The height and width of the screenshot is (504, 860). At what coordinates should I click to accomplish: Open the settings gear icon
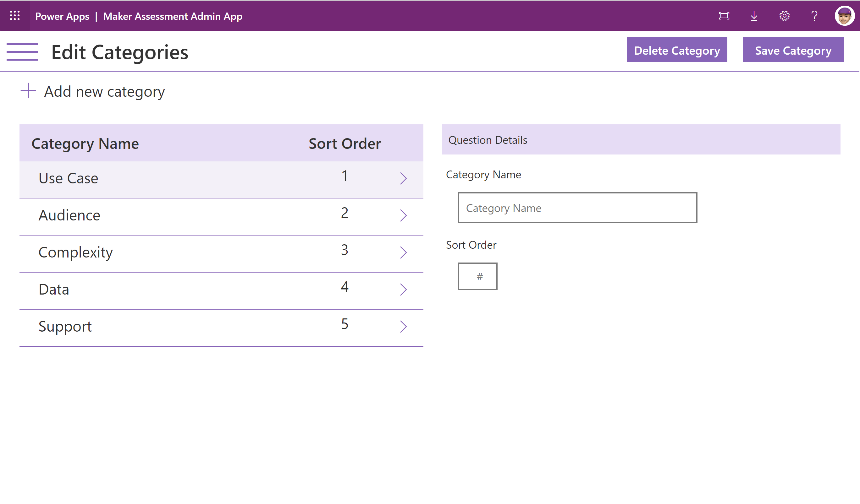point(784,16)
